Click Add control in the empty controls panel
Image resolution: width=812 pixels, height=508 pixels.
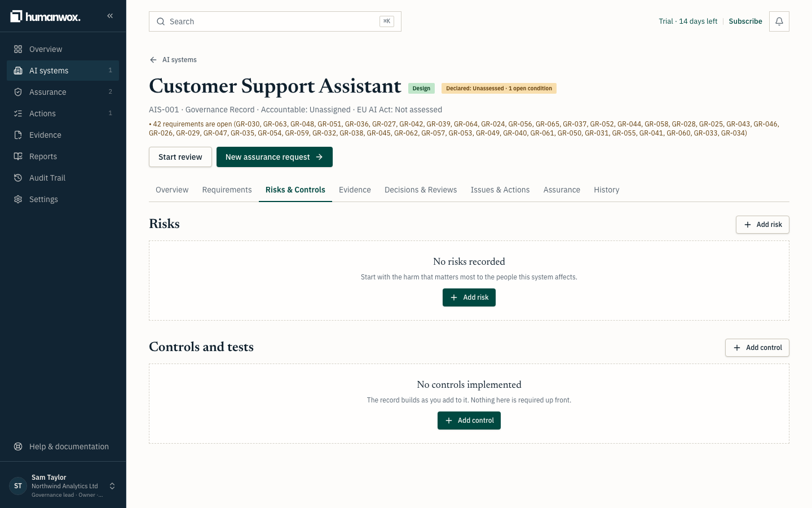(469, 421)
